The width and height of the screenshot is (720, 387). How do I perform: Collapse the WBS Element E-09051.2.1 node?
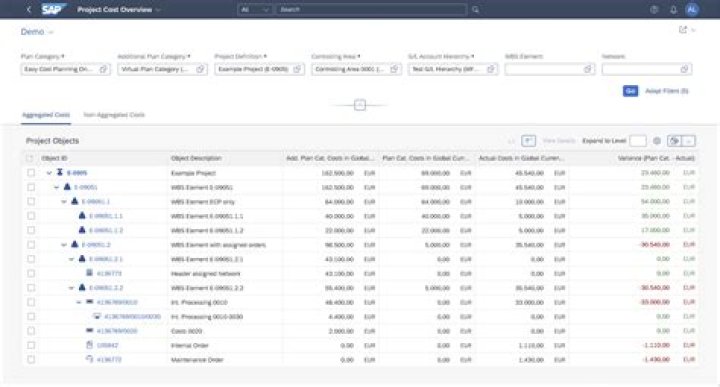coord(71,259)
